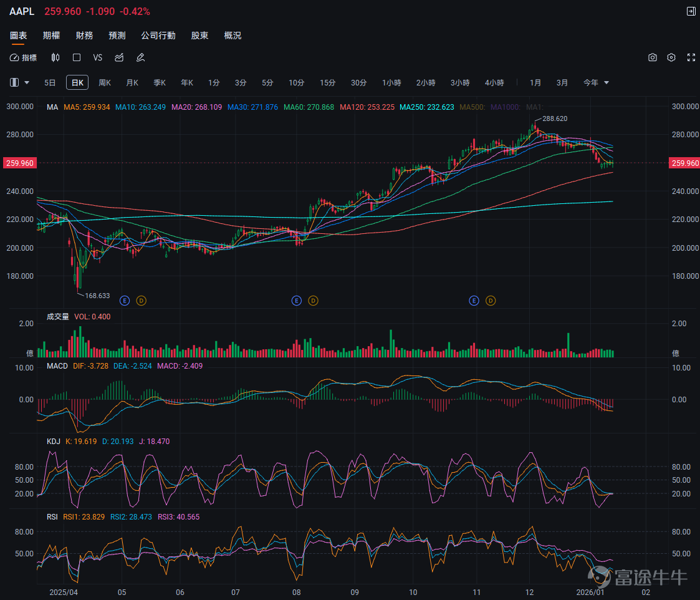Click dividend D marker near November
Viewport: 700px width, 600px height.
click(x=491, y=301)
